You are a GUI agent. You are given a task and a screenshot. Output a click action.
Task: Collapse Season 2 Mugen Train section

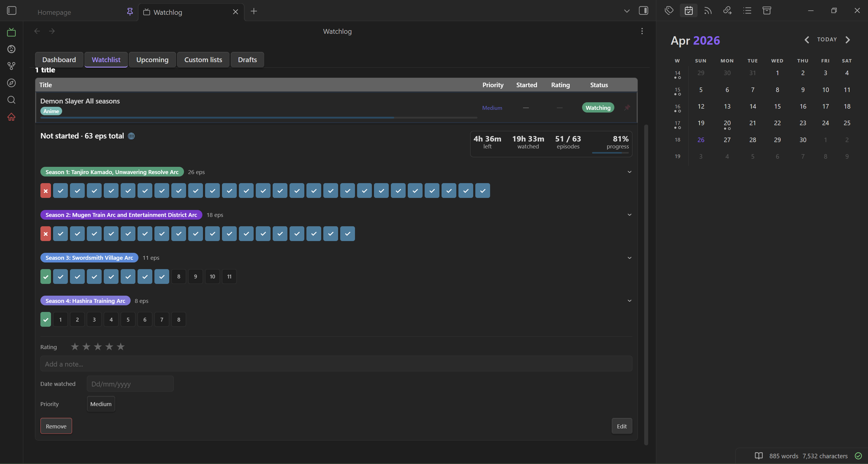coord(629,215)
